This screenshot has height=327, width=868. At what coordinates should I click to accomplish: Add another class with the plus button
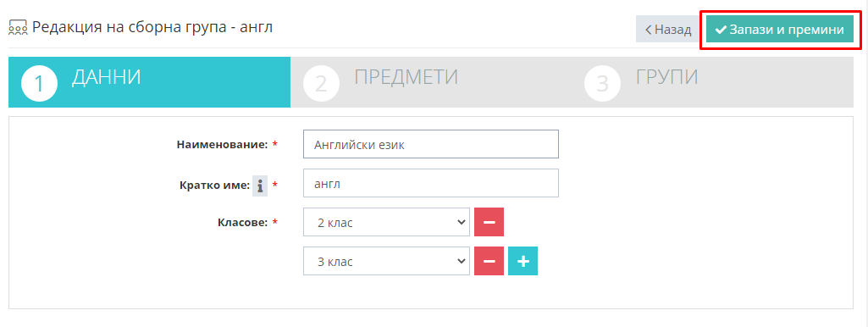click(522, 261)
